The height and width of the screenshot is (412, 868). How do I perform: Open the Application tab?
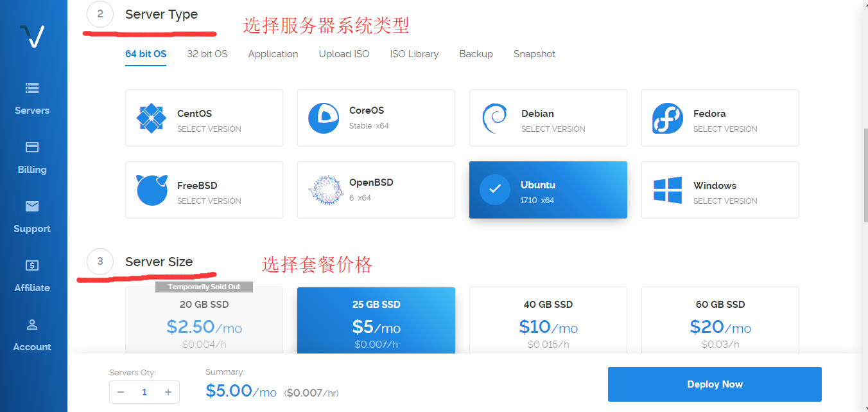click(x=273, y=54)
